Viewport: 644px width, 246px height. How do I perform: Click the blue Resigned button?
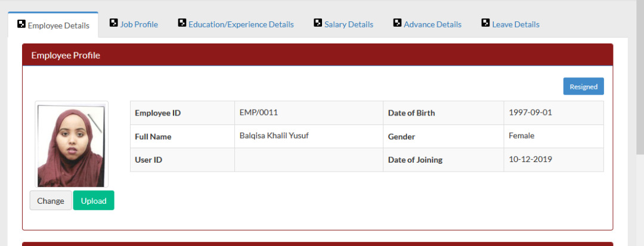pyautogui.click(x=584, y=86)
